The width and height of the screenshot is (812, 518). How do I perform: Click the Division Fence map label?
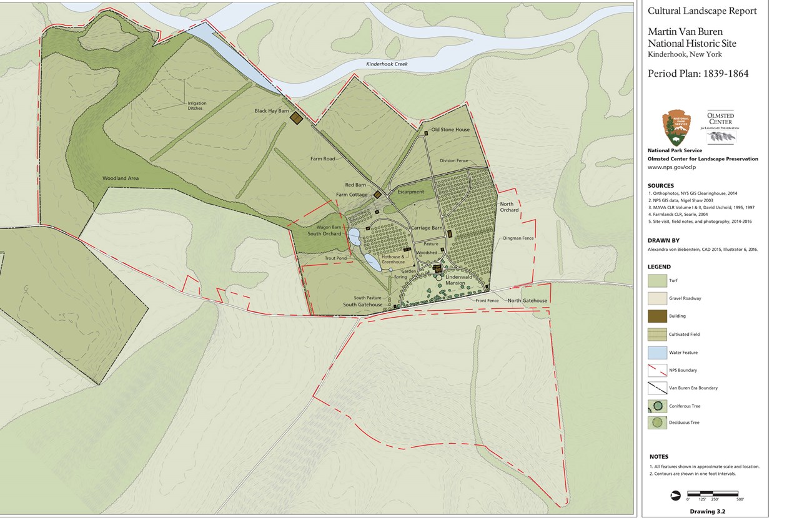point(453,160)
